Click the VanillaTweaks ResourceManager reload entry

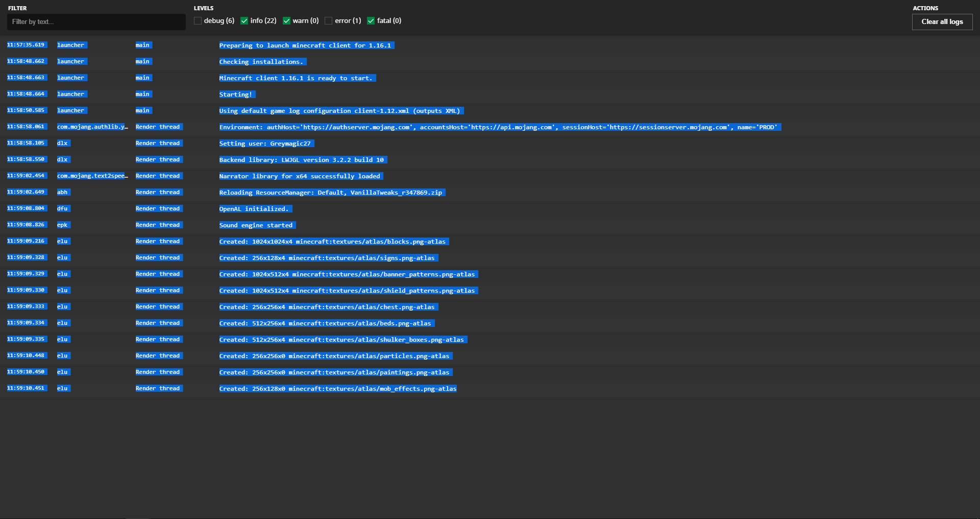(x=331, y=193)
